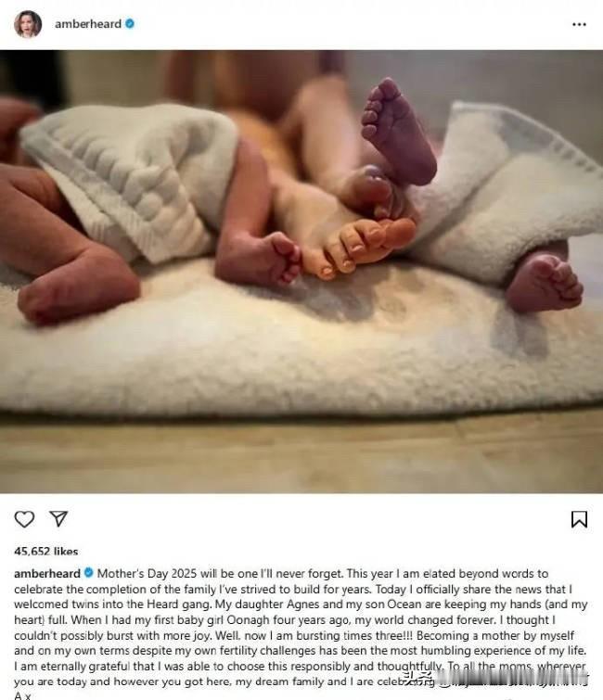Save the post with the bookmark icon
The image size is (603, 700).
click(579, 519)
